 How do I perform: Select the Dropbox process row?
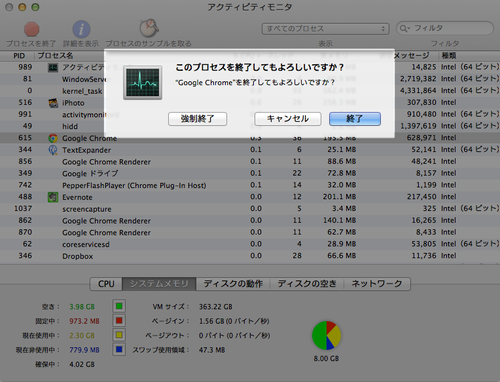[250, 256]
